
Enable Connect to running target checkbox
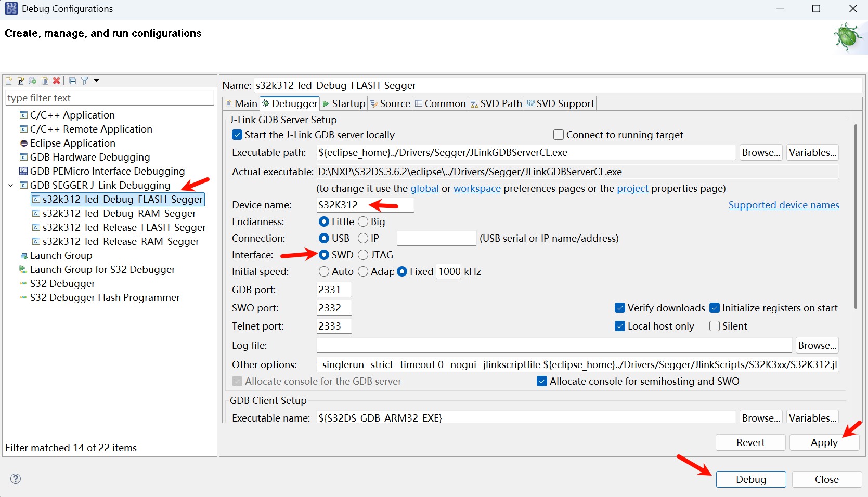pyautogui.click(x=559, y=135)
